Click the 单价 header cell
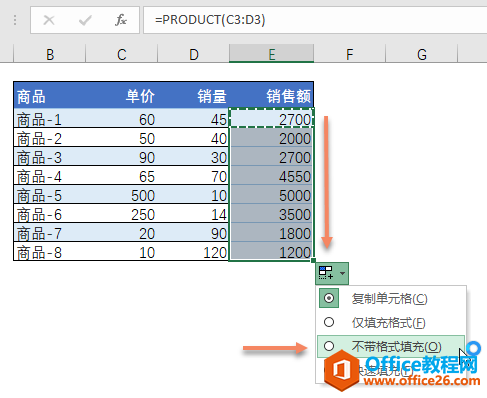The image size is (487, 398). [122, 96]
